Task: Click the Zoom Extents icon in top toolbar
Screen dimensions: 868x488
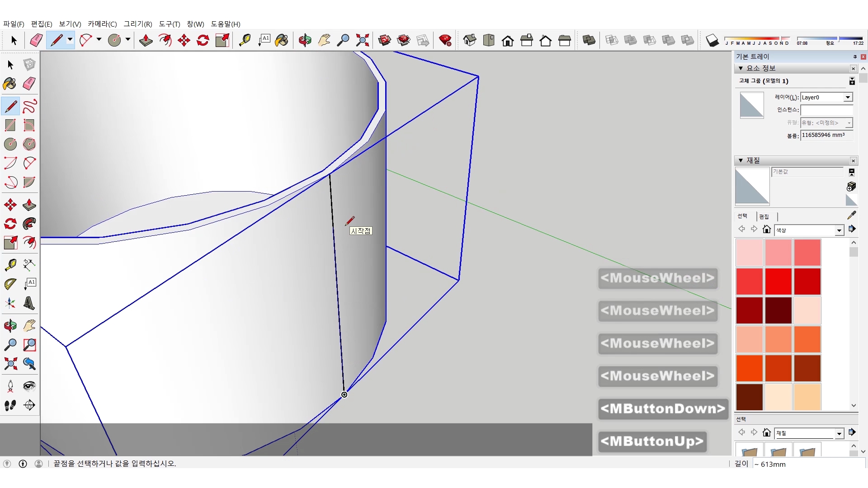Action: [362, 40]
